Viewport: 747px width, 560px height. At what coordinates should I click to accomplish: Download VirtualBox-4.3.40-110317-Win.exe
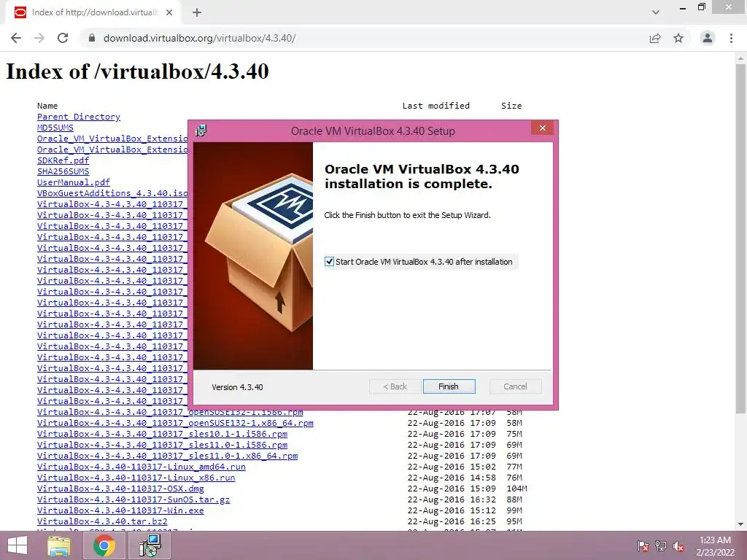click(120, 510)
